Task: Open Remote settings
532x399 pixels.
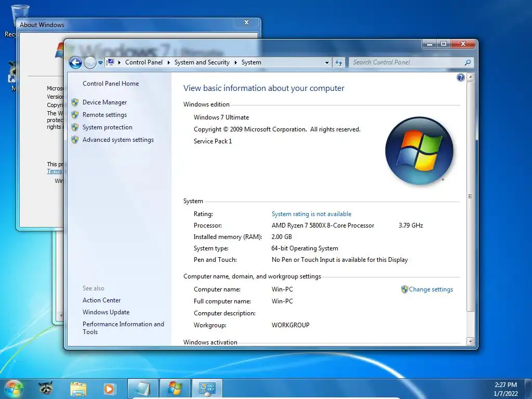Action: (x=104, y=115)
